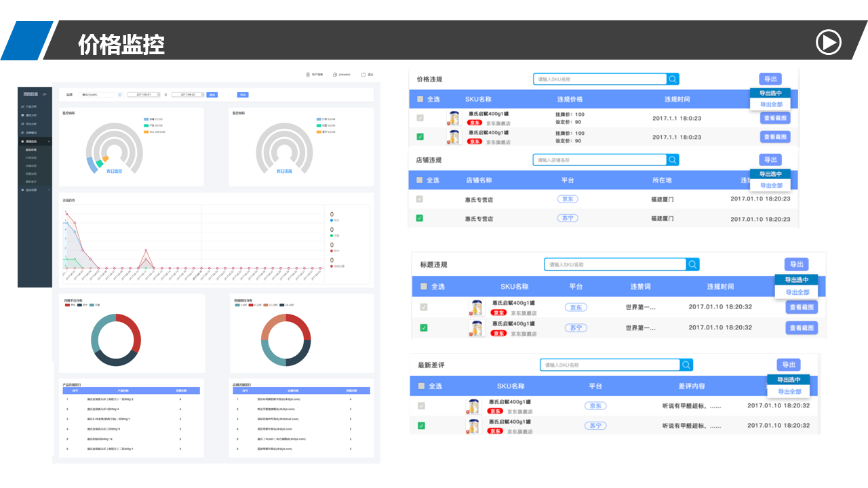868x488 pixels.
Task: Check 全选 in 最新差评 table header
Action: point(422,386)
